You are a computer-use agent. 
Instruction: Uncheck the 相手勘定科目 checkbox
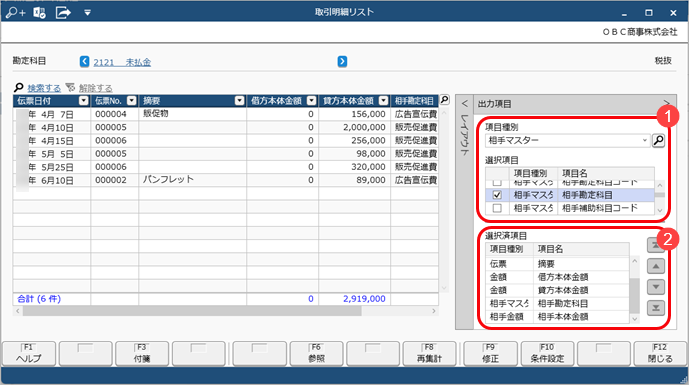tap(497, 195)
